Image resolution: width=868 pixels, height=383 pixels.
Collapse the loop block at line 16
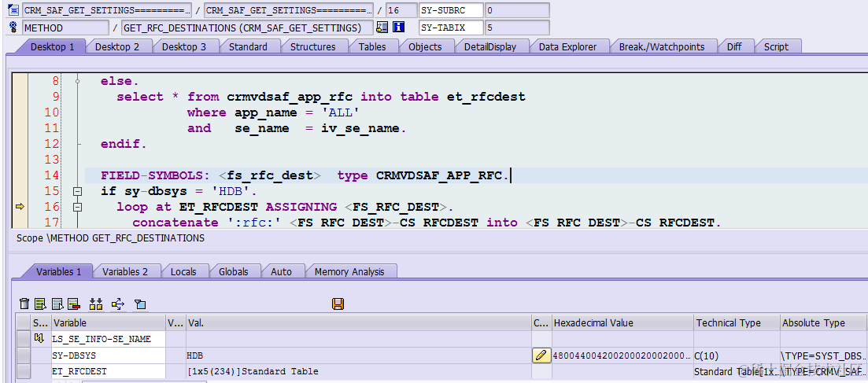click(77, 207)
